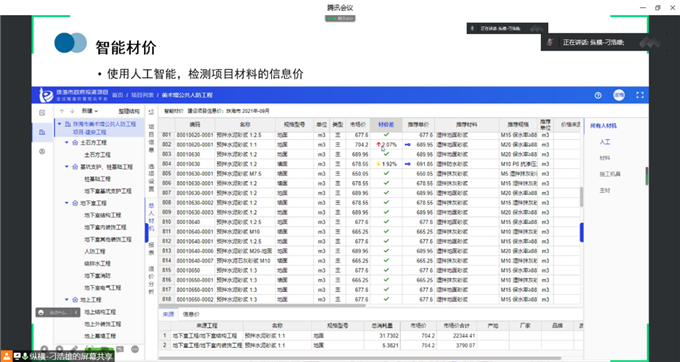Select 材料 filter on right panel
680x362 pixels.
(605, 158)
